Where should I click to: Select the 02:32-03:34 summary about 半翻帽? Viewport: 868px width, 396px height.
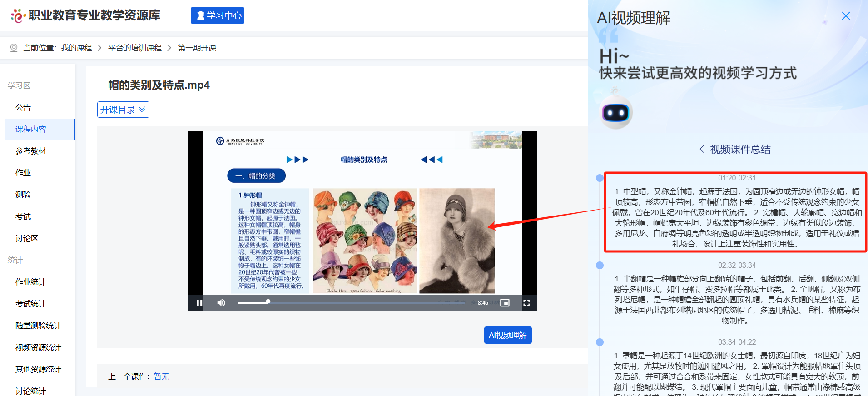coord(737,300)
